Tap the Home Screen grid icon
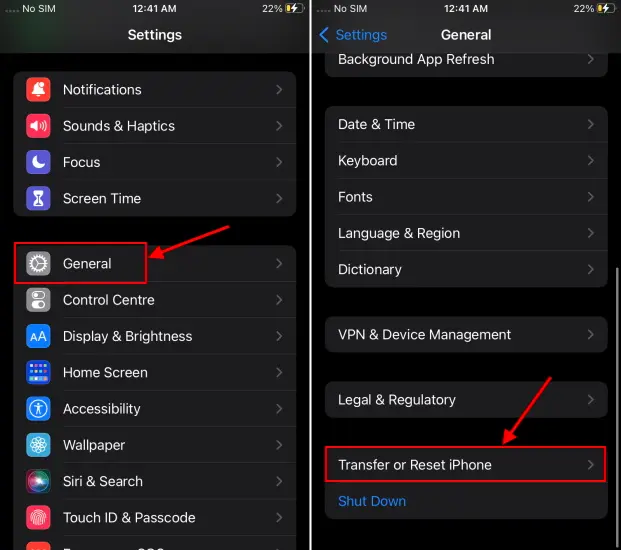621x550 pixels. [38, 372]
